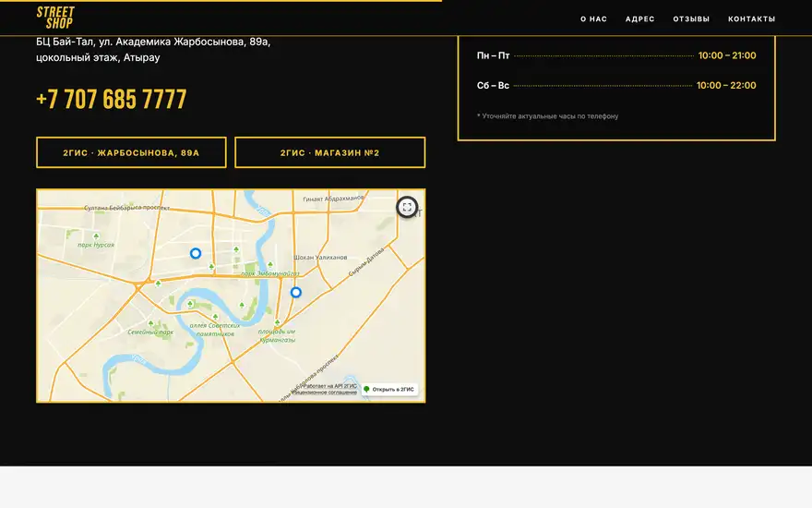This screenshot has height=508, width=812.
Task: Click the Сб – Вс hours row label
Action: point(493,86)
